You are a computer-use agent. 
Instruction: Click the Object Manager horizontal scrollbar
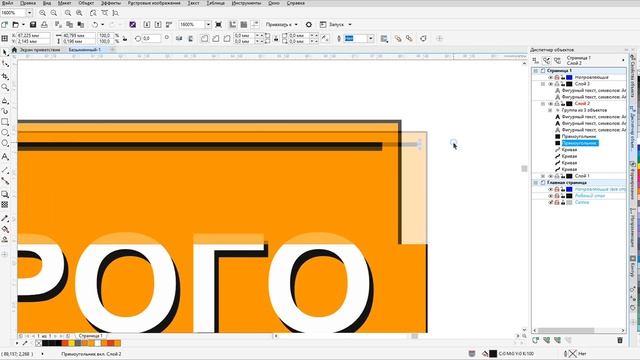coord(579,330)
